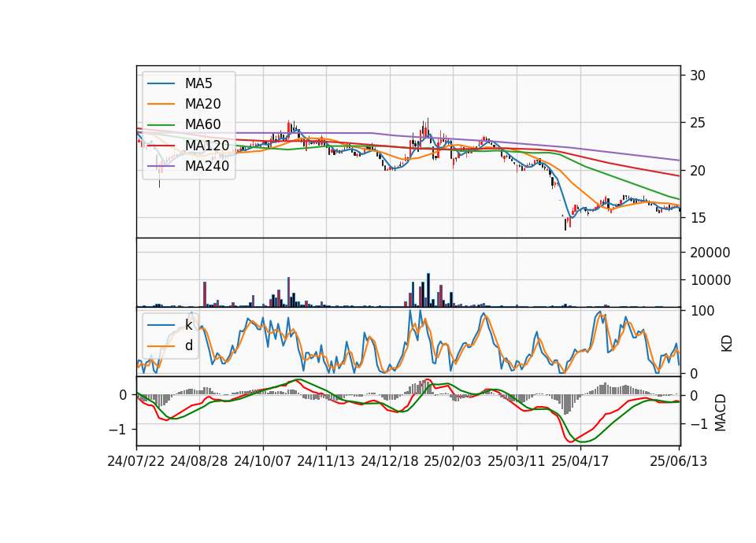Click the MA240 legend label
Screen dimensions: 756x543
[x=207, y=166]
